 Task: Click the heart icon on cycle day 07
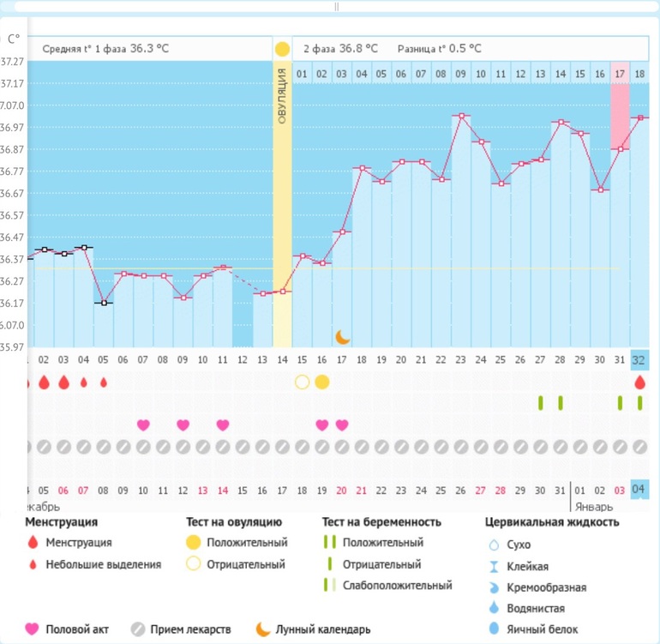pos(143,424)
